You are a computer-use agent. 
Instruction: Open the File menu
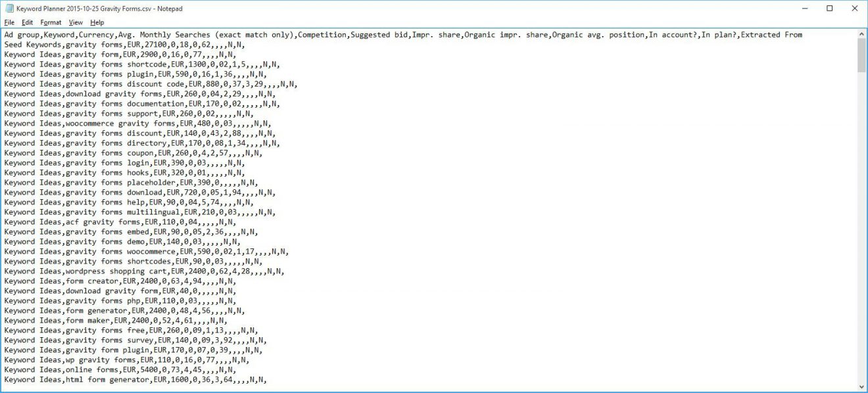tap(10, 22)
